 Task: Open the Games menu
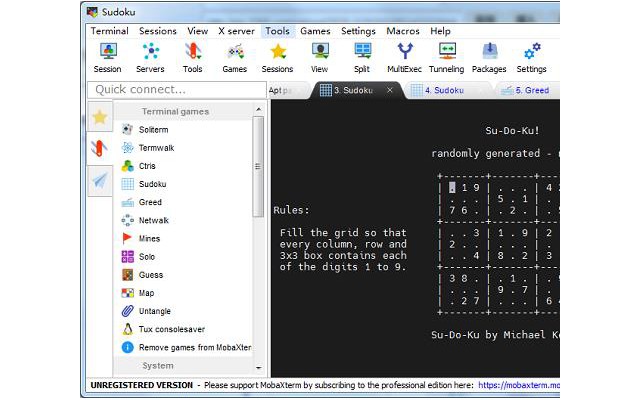[x=315, y=31]
